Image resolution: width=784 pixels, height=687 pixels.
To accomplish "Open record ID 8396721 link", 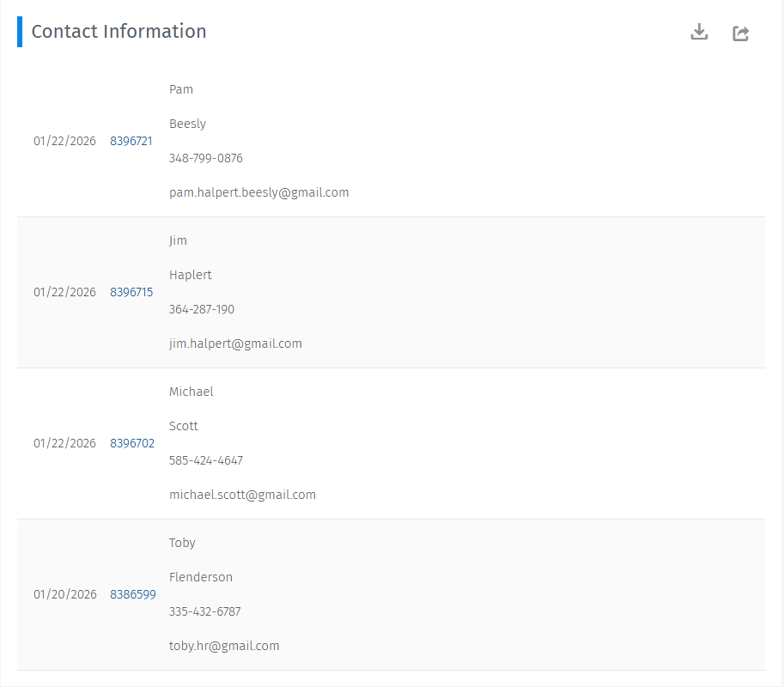I will tap(131, 141).
